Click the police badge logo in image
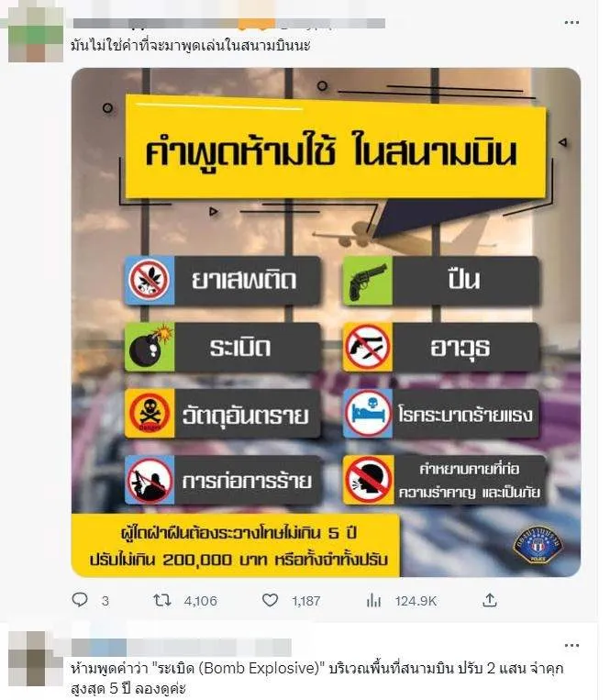 click(538, 545)
